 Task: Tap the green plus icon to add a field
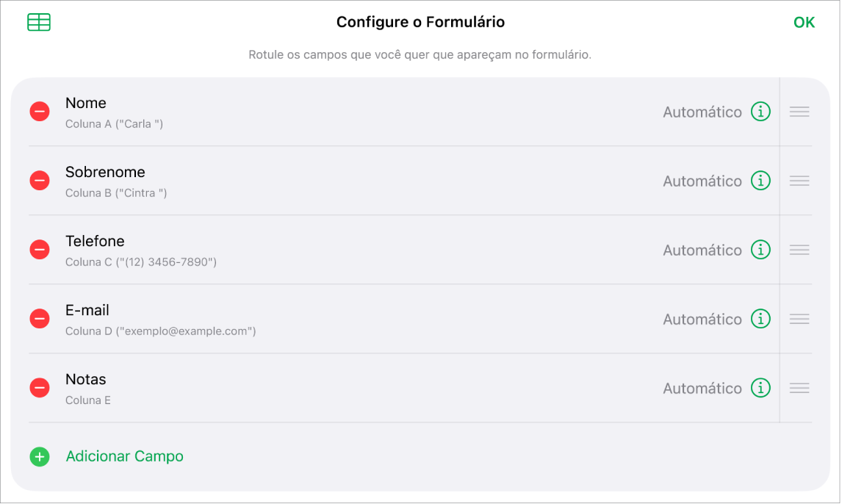39,456
